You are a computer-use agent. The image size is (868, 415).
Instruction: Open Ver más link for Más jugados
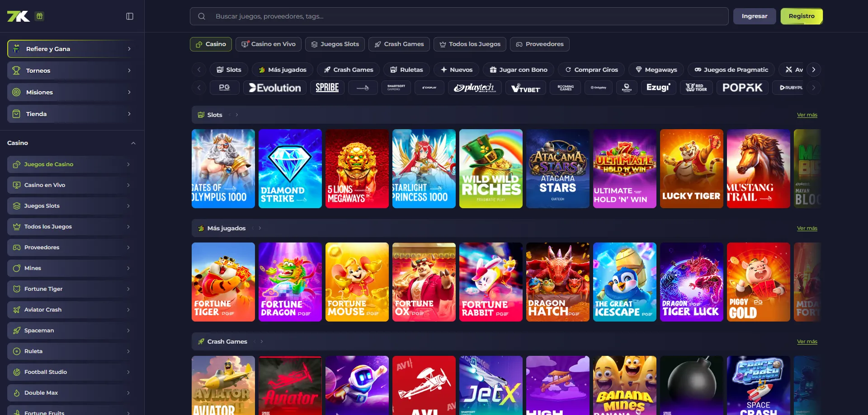point(807,228)
